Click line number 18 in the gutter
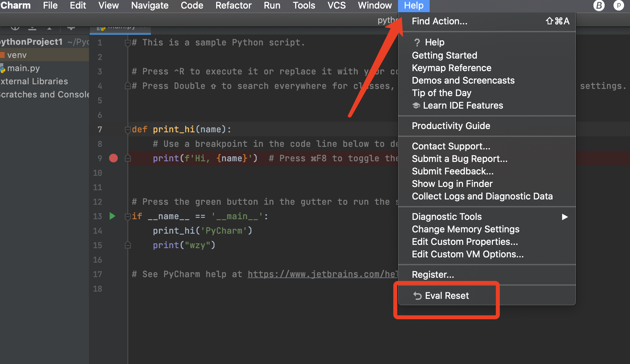 pyautogui.click(x=98, y=289)
